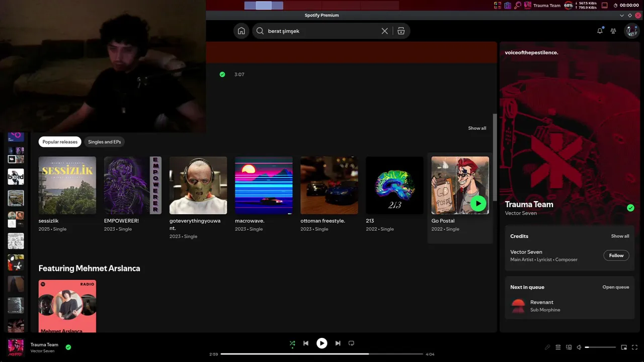Click the macrowave. title text
The image size is (644, 362).
(x=250, y=221)
